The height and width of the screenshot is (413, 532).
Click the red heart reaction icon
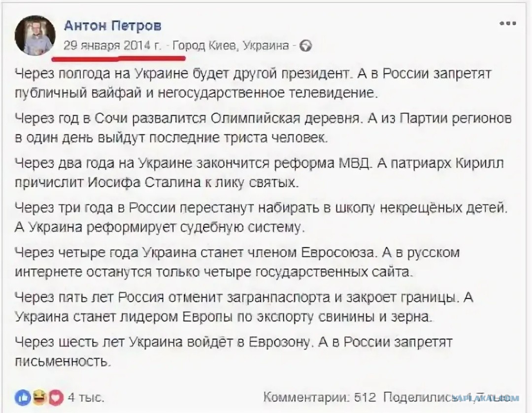click(56, 397)
